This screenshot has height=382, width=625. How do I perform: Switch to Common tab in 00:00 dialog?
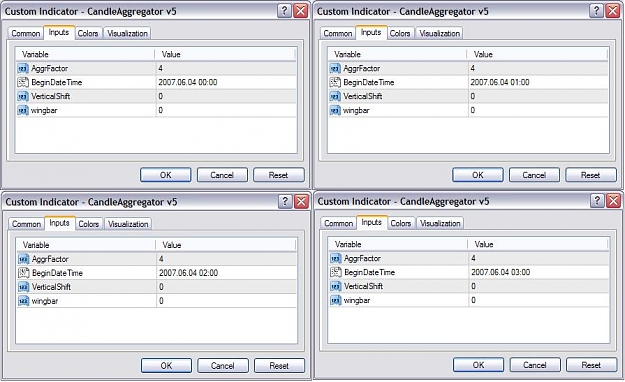pyautogui.click(x=26, y=33)
